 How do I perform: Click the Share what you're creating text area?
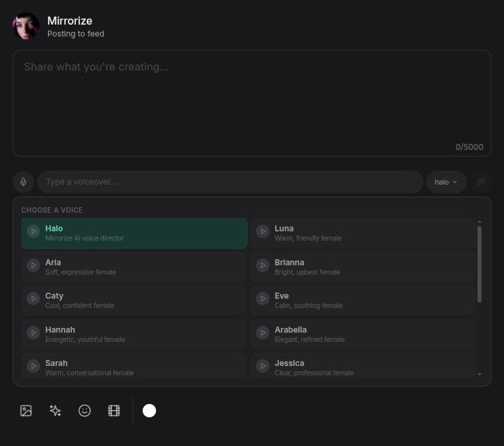point(252,103)
